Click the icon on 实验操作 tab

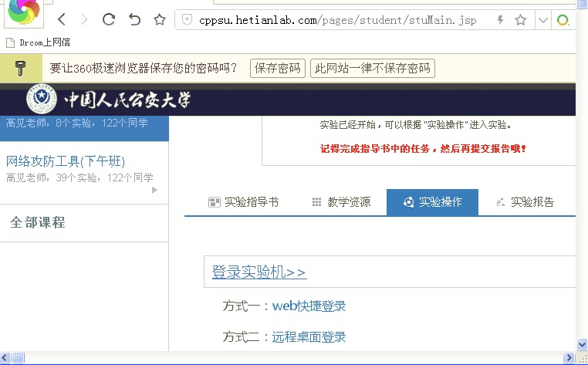pos(408,202)
